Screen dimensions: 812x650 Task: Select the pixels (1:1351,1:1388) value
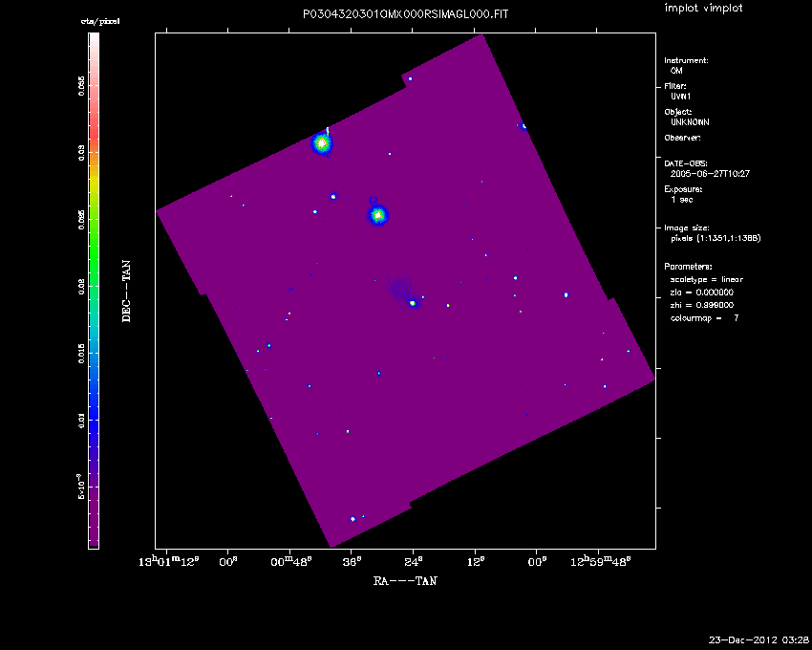[716, 238]
